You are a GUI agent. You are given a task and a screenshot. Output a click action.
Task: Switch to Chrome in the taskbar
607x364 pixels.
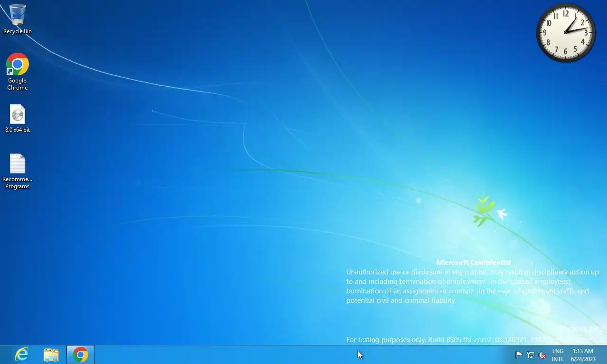(x=81, y=355)
